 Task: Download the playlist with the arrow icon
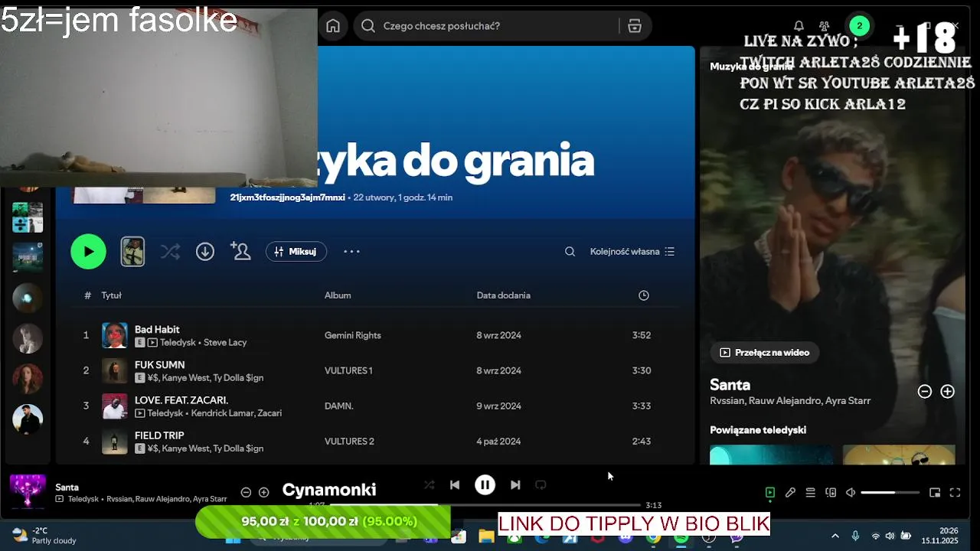[x=205, y=251]
